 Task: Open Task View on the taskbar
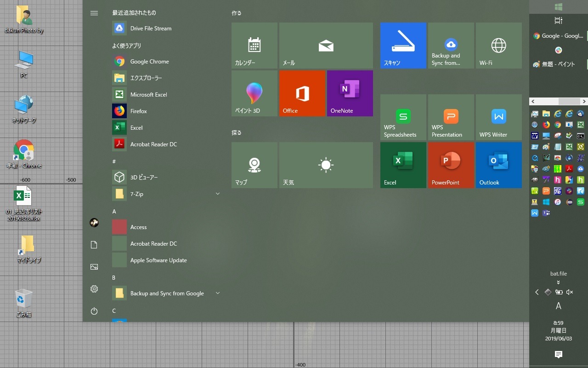[x=559, y=21]
